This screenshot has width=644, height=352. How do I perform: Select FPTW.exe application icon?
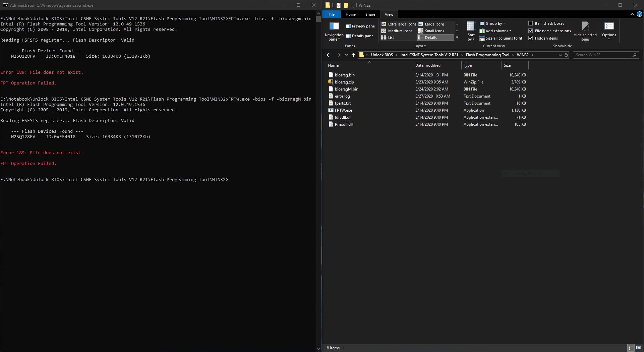[x=331, y=110]
